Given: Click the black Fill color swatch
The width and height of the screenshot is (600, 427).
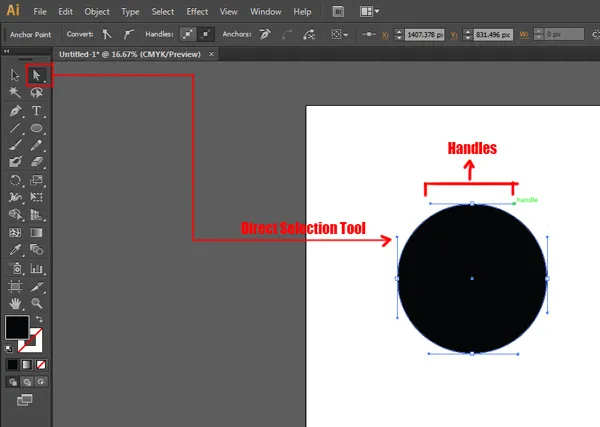Looking at the screenshot, I should click(x=17, y=327).
